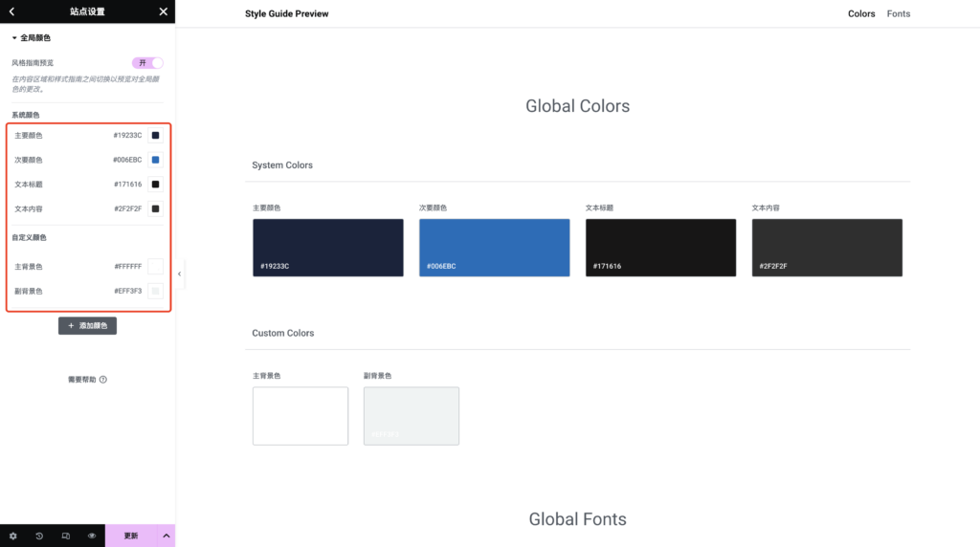Go back using the header arrow

point(11,11)
